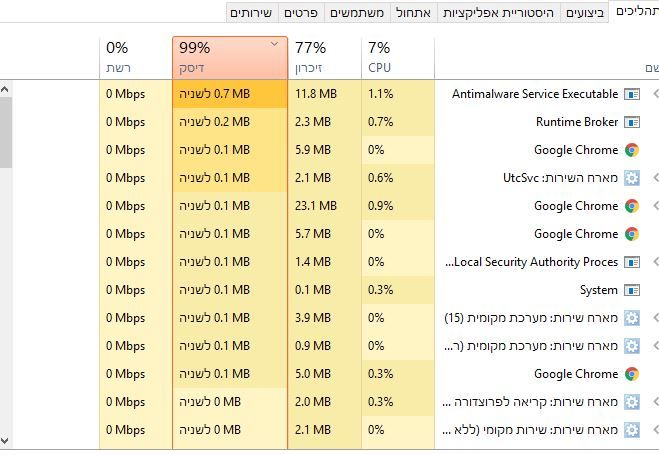
Task: Click the Runtime Broker process icon
Action: click(632, 122)
